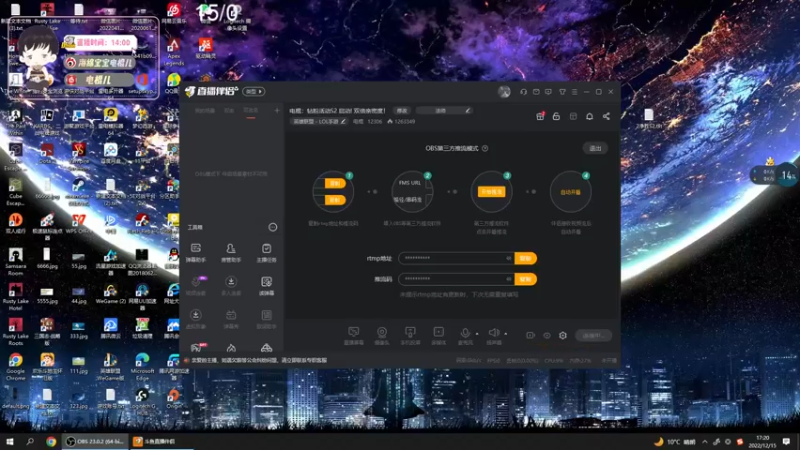
Task: Click the 修改 button next to room title
Action: pyautogui.click(x=402, y=110)
